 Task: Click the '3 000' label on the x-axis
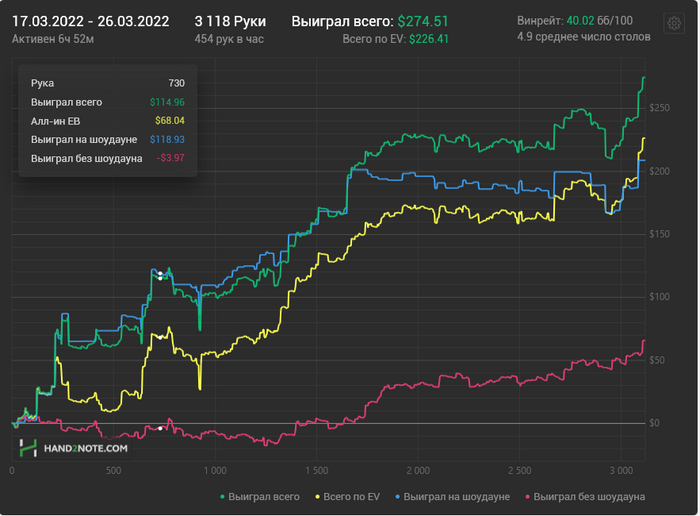click(621, 470)
